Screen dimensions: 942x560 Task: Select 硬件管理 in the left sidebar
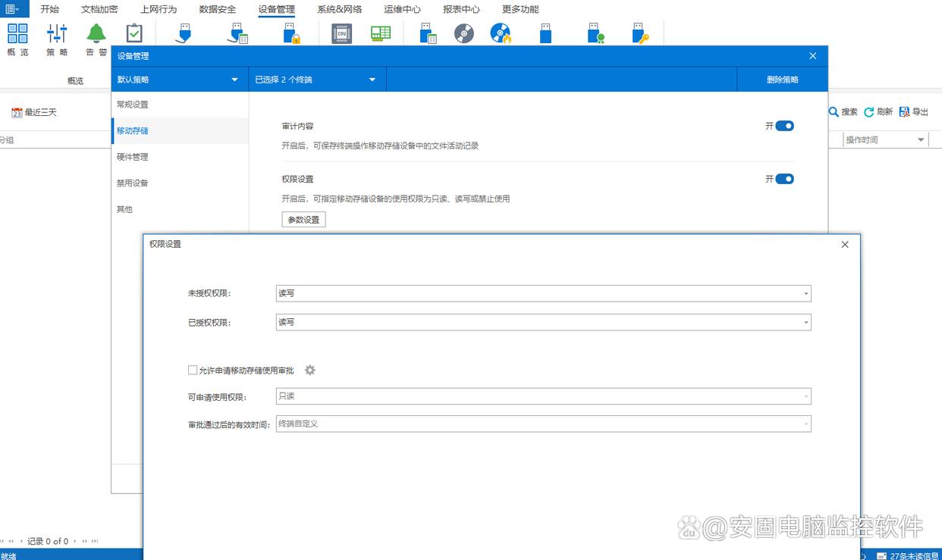(133, 157)
